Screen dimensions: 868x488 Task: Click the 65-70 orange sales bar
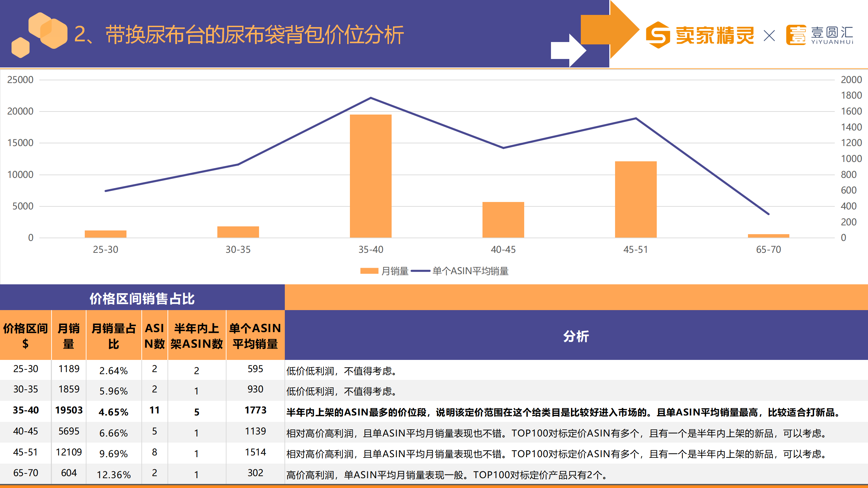(x=768, y=236)
